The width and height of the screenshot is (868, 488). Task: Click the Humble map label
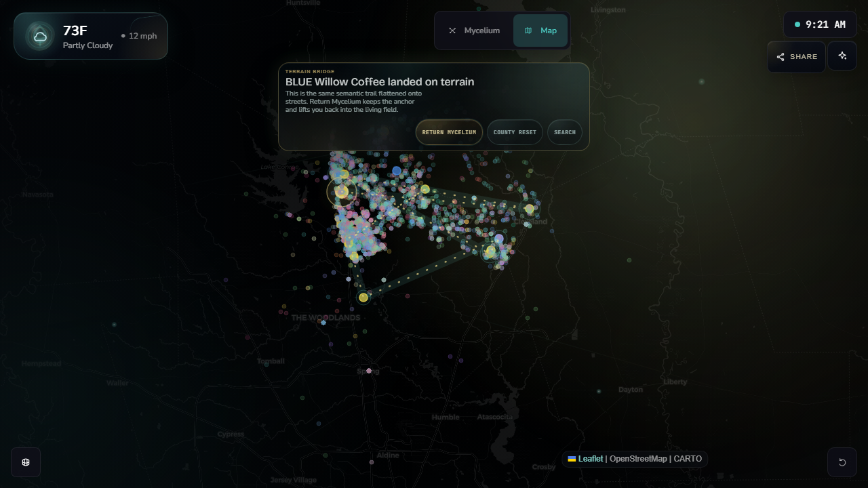coord(446,417)
